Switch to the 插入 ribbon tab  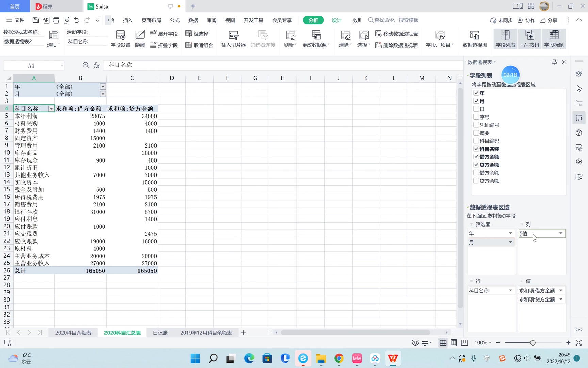[128, 20]
